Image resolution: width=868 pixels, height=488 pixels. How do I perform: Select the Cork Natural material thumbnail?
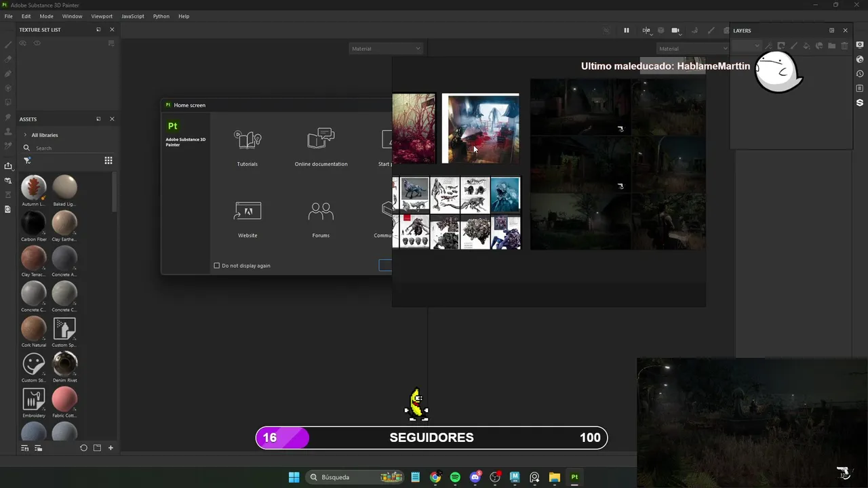[33, 328]
